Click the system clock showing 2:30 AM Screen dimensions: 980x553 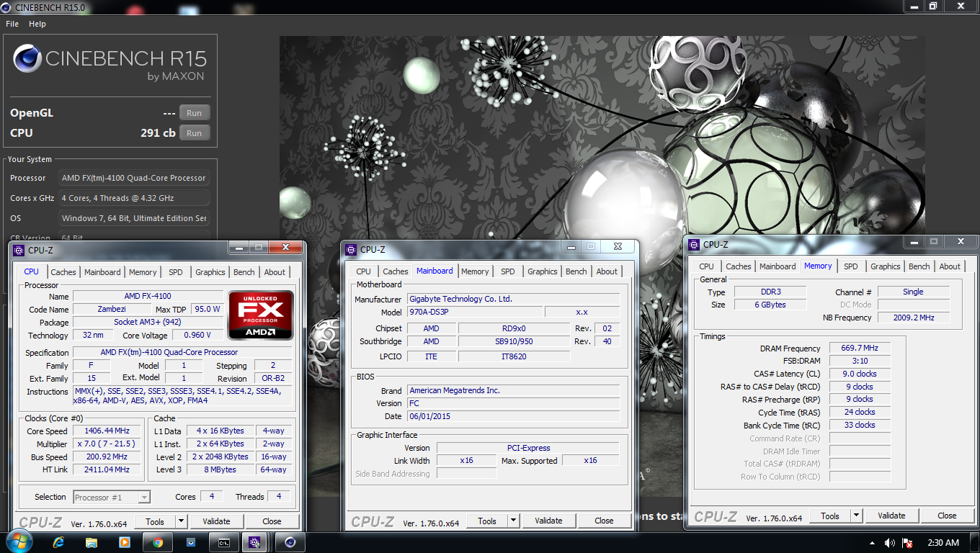(943, 543)
